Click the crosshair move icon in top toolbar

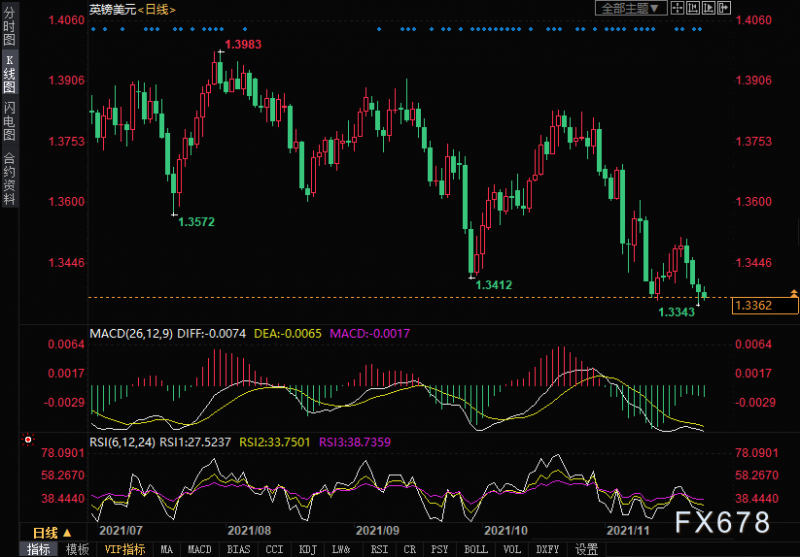tap(679, 8)
